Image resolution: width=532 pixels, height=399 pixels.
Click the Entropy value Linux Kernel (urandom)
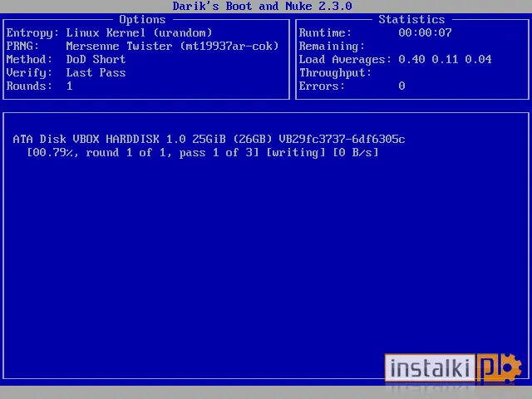click(x=139, y=33)
